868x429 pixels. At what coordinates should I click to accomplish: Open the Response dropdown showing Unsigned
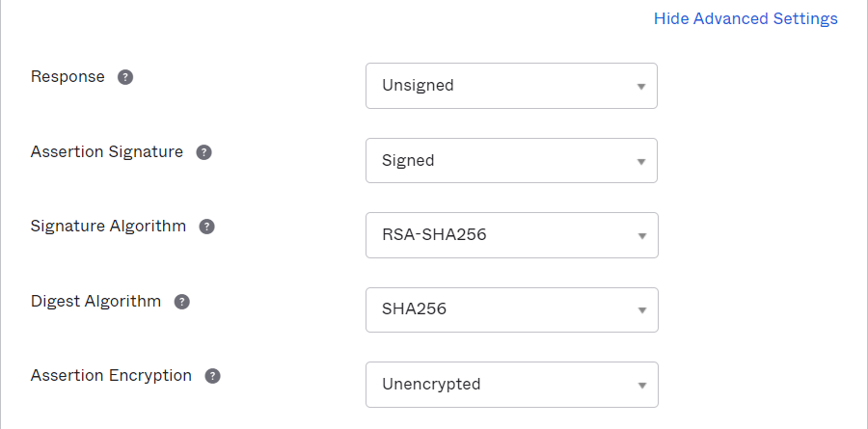coord(511,86)
